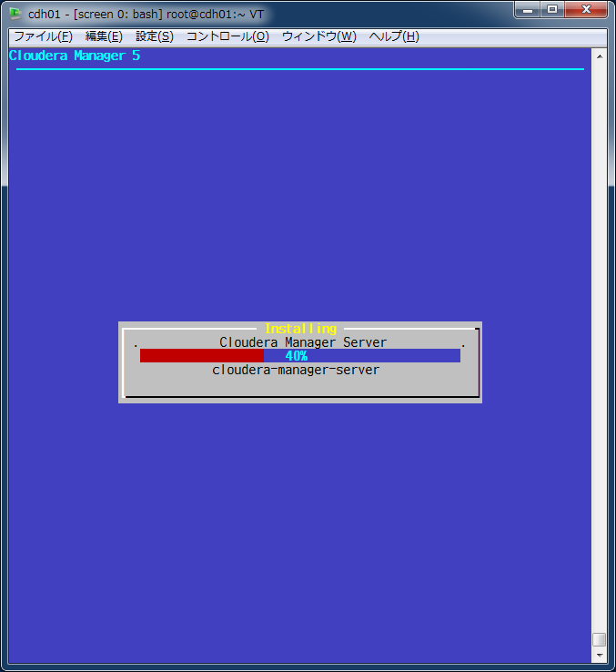616x672 pixels.
Task: Open the ファイル(F) menu
Action: click(44, 36)
